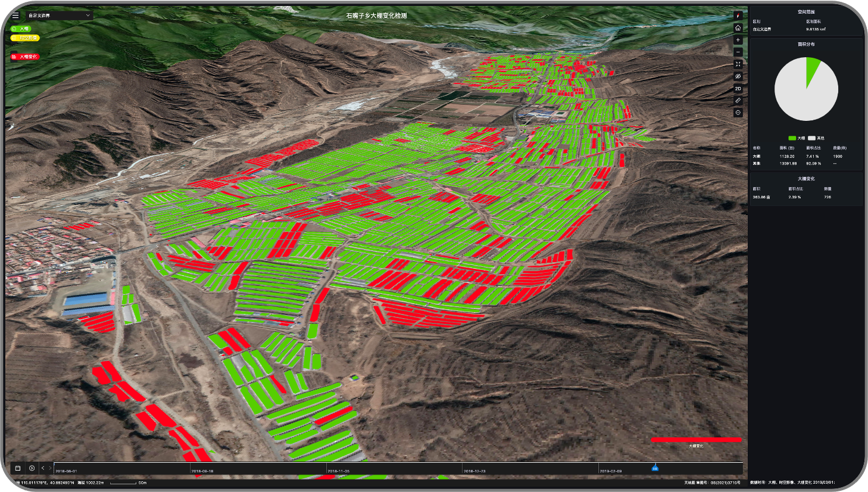Return to the home view
The image size is (868, 492).
(x=738, y=28)
